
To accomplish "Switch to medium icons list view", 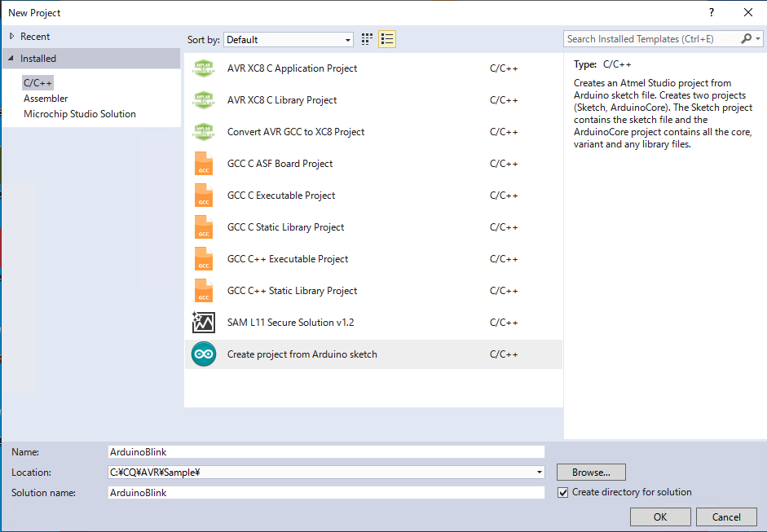I will coord(387,39).
